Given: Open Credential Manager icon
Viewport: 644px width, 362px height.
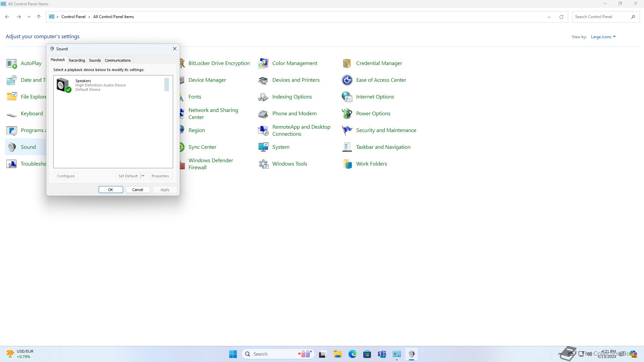Looking at the screenshot, I should pyautogui.click(x=347, y=63).
